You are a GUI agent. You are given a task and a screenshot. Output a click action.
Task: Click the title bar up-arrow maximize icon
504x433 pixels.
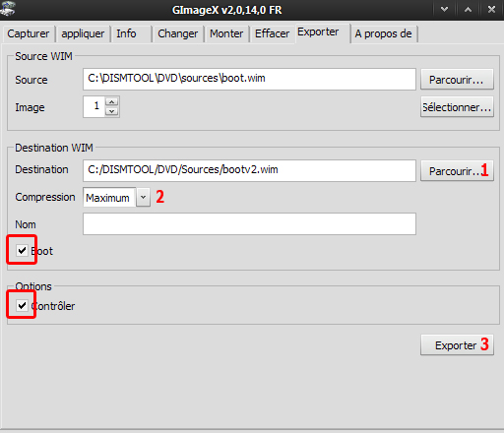pyautogui.click(x=468, y=10)
